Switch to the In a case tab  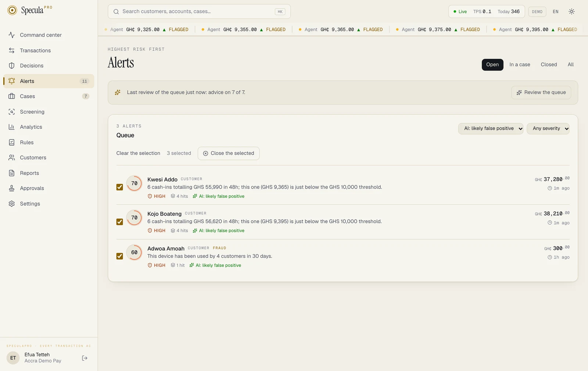[520, 65]
